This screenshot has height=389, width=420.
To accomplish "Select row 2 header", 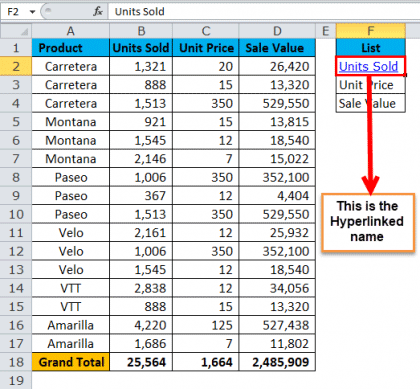I will pyautogui.click(x=16, y=66).
